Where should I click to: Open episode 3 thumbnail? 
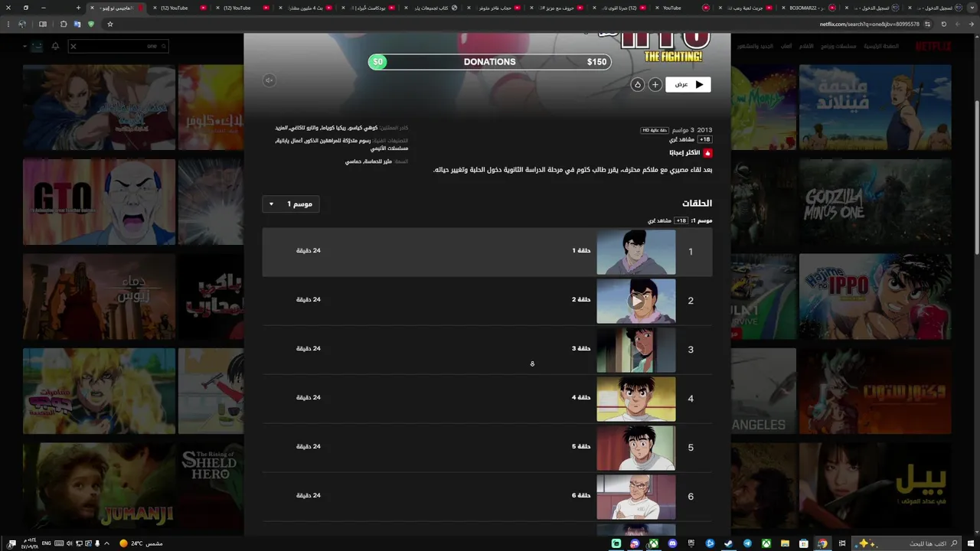click(636, 350)
